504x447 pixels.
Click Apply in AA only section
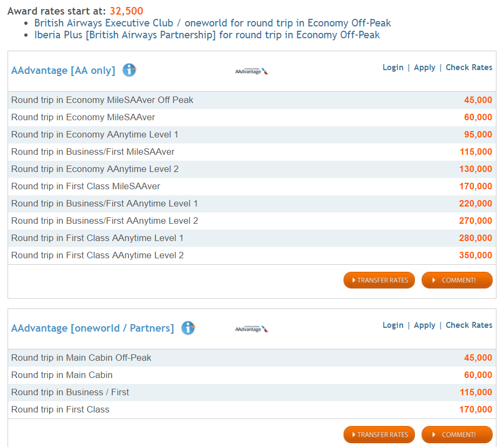click(425, 67)
